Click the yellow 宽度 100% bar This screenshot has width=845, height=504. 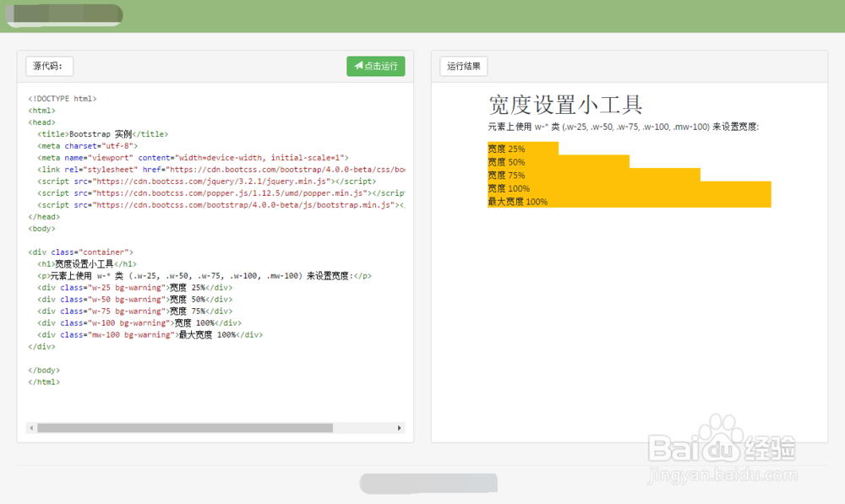click(x=630, y=188)
